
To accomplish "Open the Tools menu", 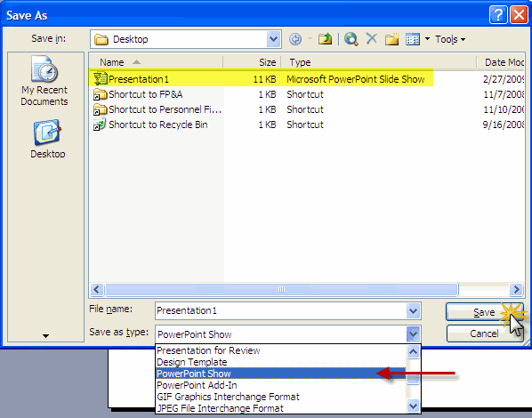I will (450, 39).
